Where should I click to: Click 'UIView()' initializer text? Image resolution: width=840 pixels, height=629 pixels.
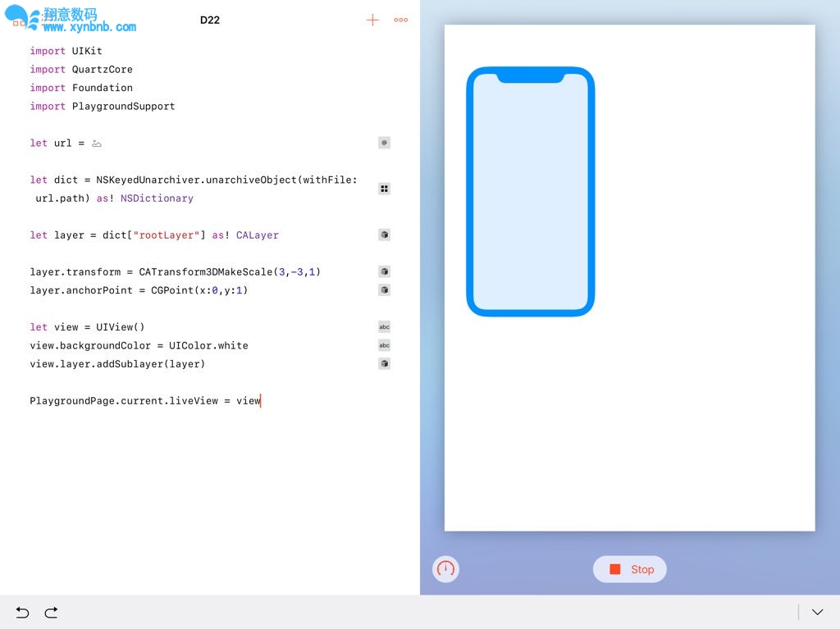coord(121,327)
